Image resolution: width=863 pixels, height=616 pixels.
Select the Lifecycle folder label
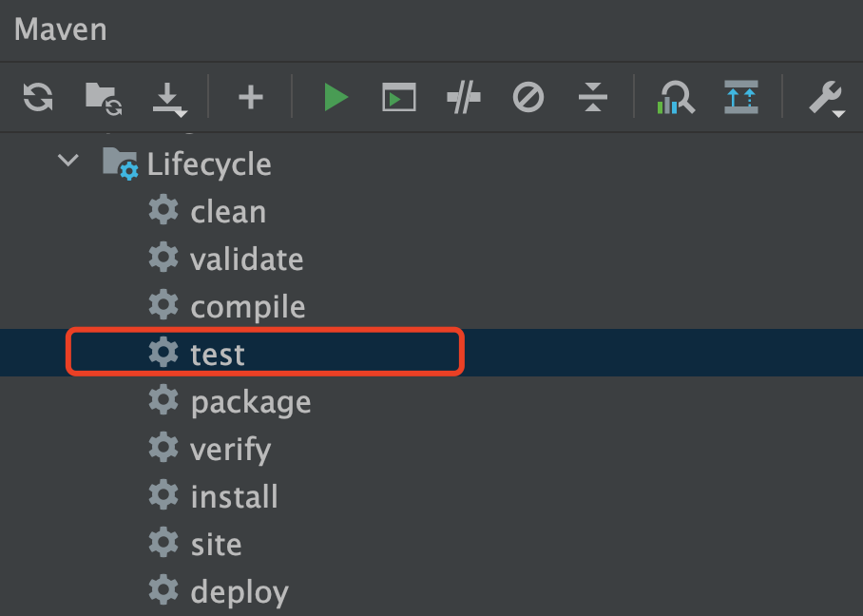coord(209,164)
